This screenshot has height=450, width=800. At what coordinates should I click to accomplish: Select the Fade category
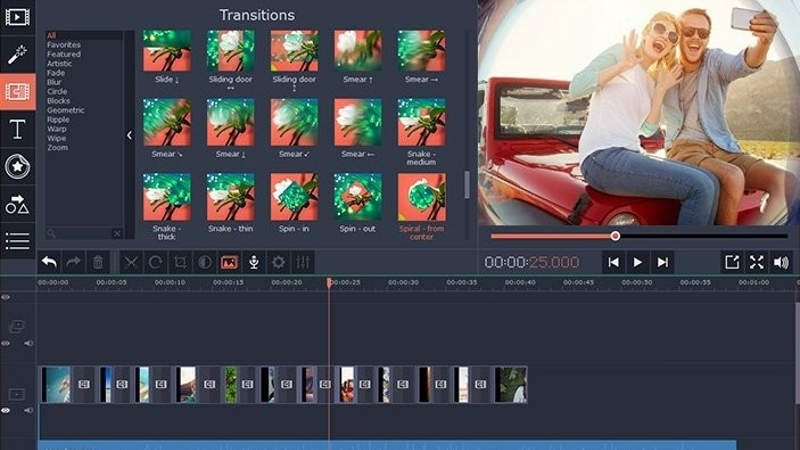click(56, 73)
